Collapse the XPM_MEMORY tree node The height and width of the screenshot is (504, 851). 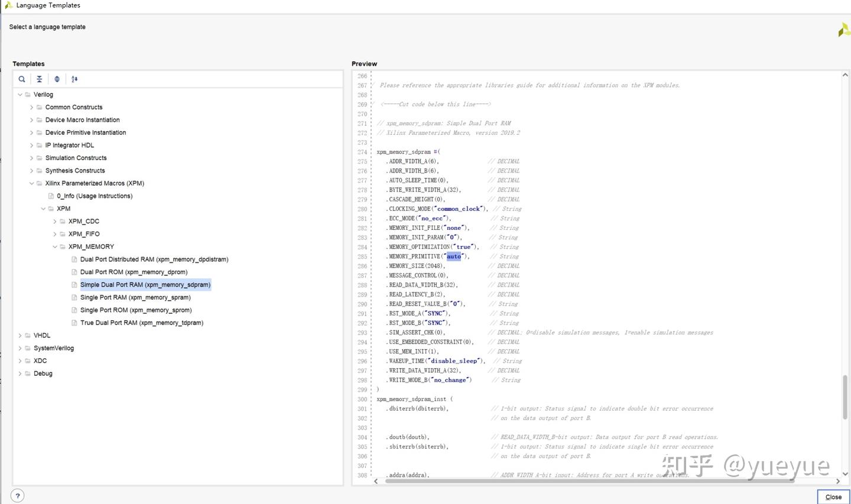coord(55,247)
